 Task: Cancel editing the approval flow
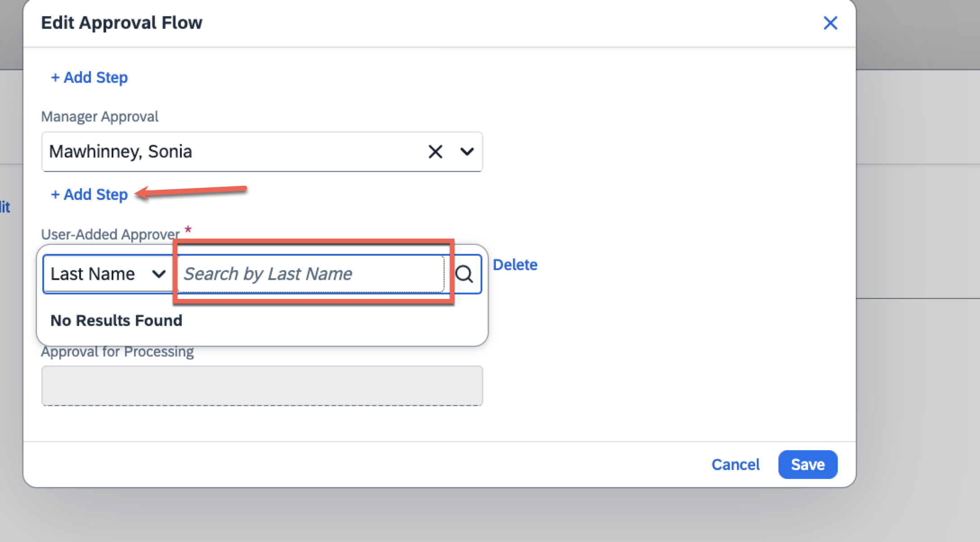[x=735, y=465]
